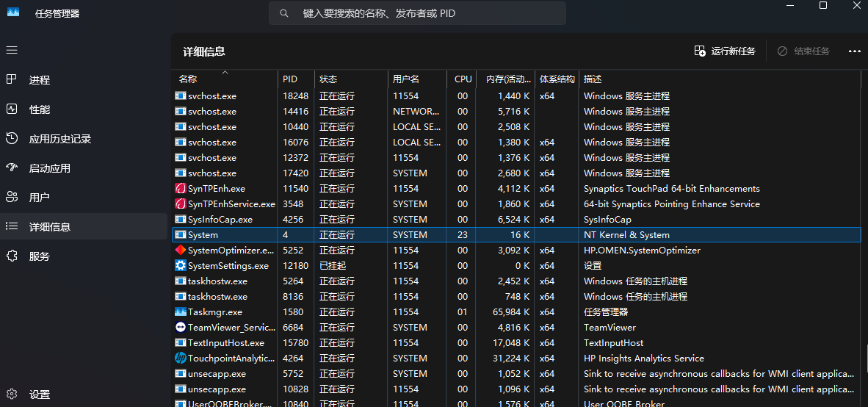Sort by the 状态 column header
Image resolution: width=868 pixels, height=407 pixels.
[x=352, y=79]
